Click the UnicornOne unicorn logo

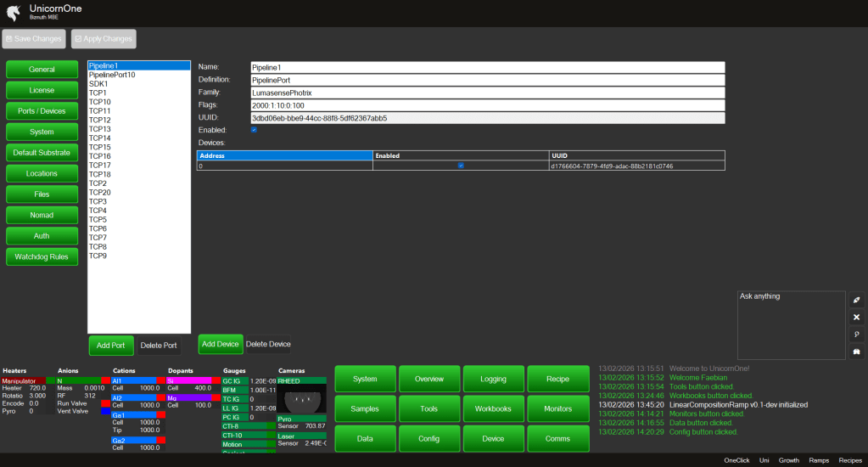coord(13,13)
